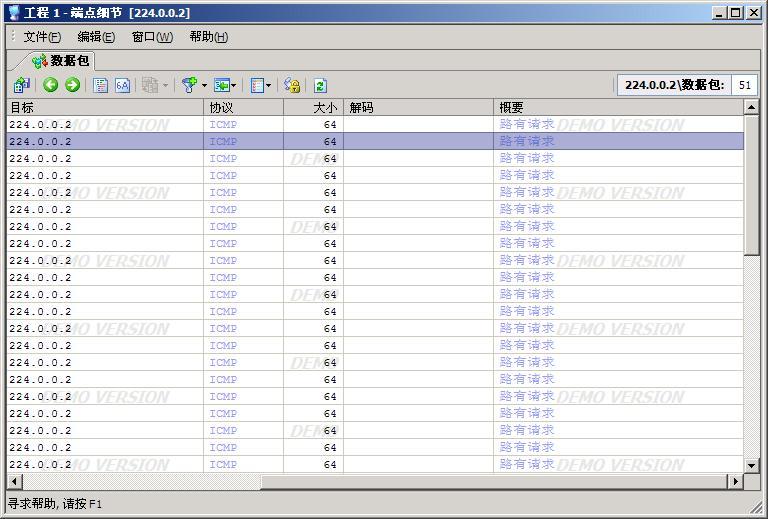This screenshot has width=768, height=519.
Task: Click the column list options icon
Action: [257, 86]
